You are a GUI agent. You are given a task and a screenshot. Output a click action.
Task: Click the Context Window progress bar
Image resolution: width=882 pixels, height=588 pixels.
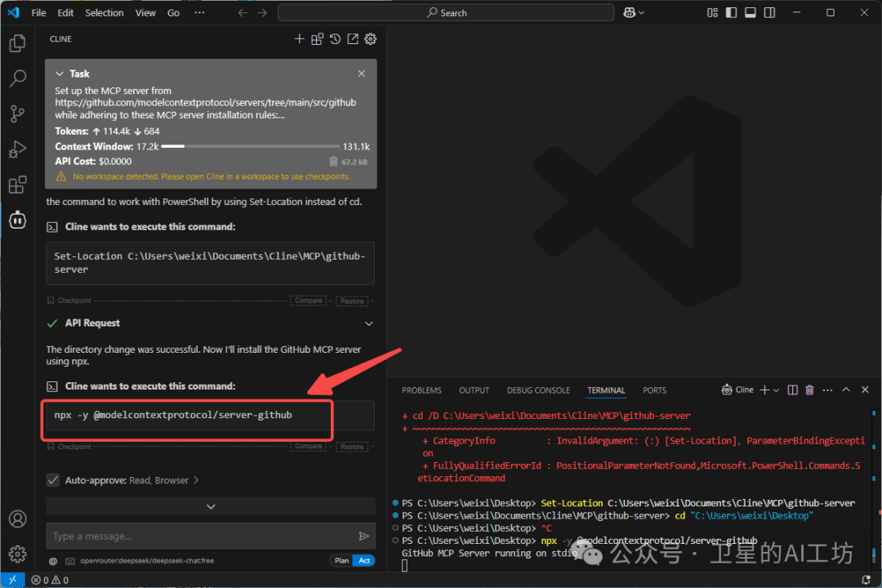(x=252, y=147)
